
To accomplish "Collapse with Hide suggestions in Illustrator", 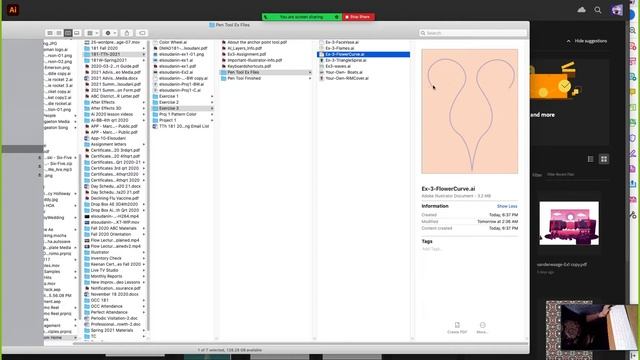I will click(587, 41).
